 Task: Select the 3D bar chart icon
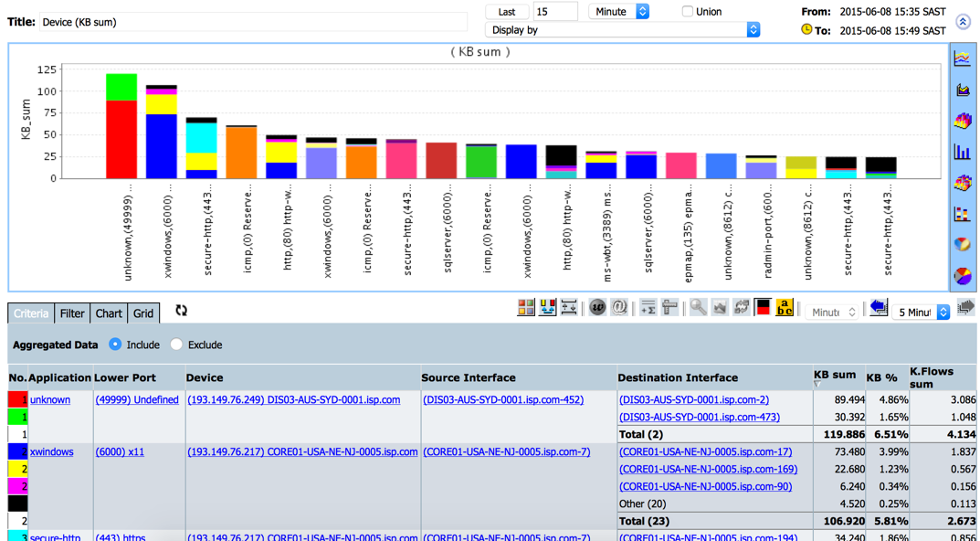tap(962, 120)
